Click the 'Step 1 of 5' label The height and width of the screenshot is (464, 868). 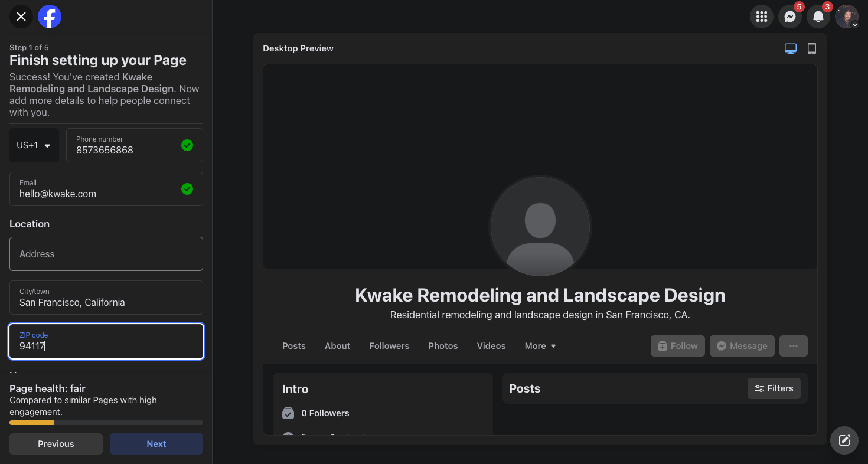coord(29,47)
